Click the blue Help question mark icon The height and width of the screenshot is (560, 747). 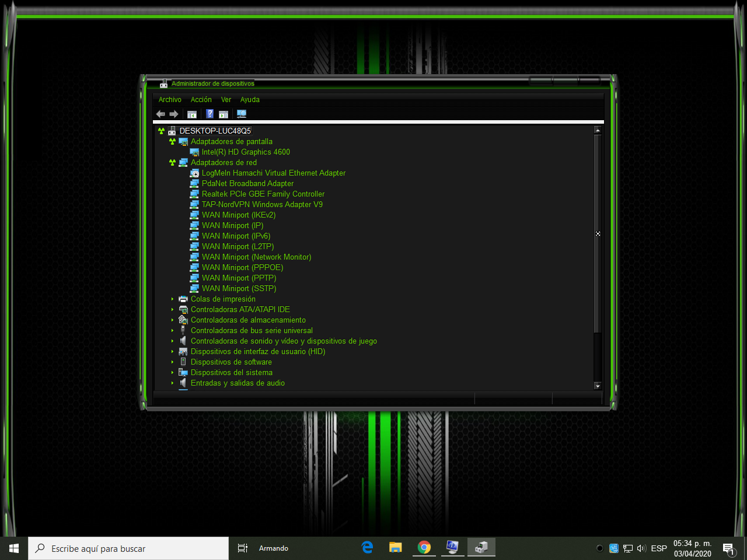pyautogui.click(x=210, y=114)
